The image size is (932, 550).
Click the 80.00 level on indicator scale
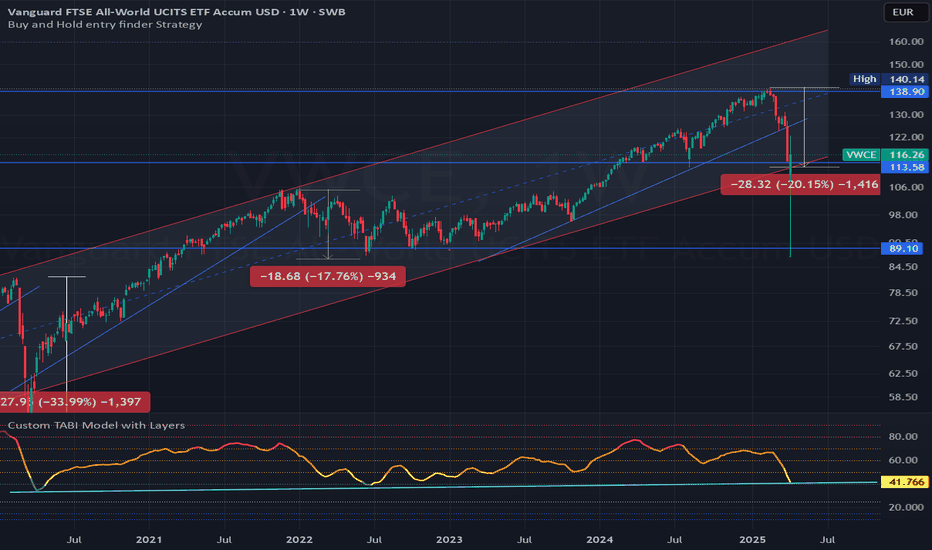904,437
